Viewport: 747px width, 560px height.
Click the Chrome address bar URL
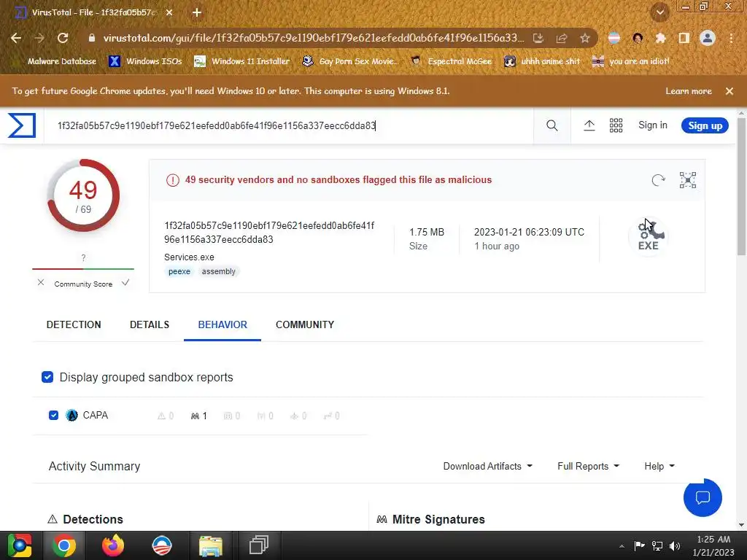click(313, 38)
